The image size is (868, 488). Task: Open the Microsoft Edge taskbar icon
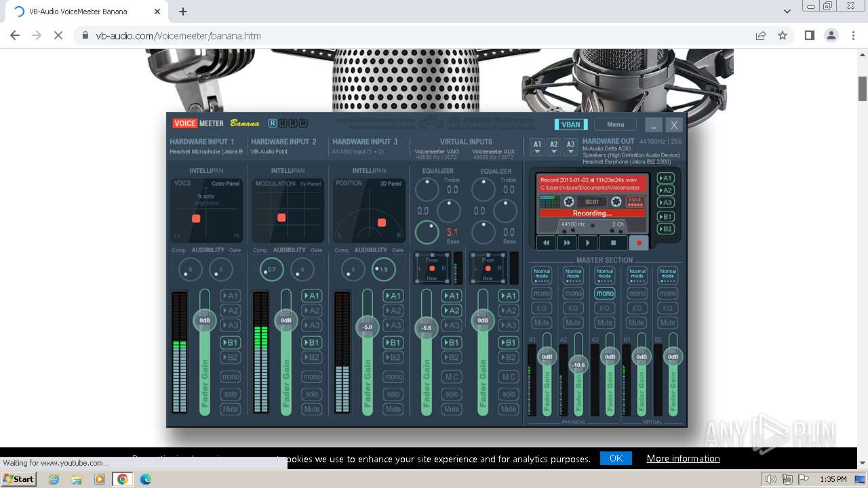tap(145, 479)
